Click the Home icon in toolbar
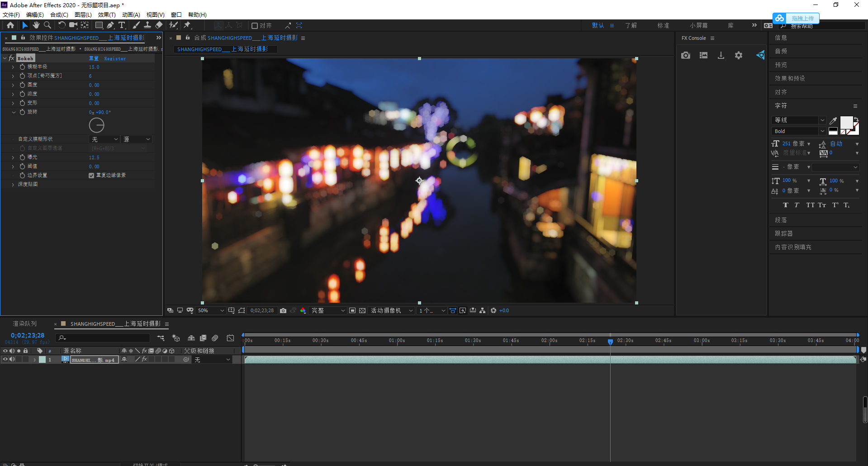Viewport: 868px width, 466px height. (10, 25)
